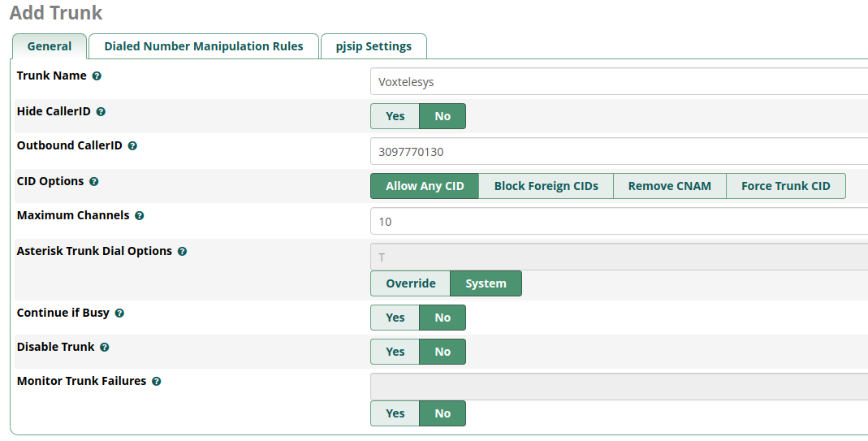Viewport: 868px width, 441px height.
Task: Click the CID Options help icon
Action: 94,181
